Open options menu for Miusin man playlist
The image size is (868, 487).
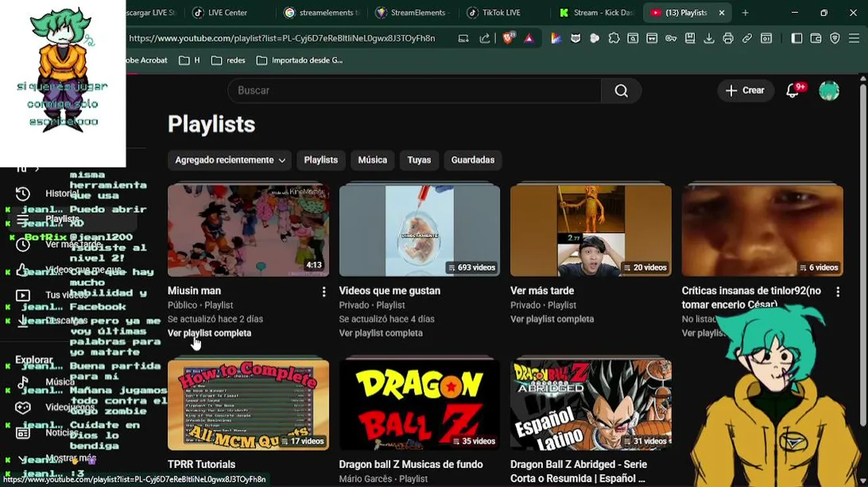coord(324,292)
